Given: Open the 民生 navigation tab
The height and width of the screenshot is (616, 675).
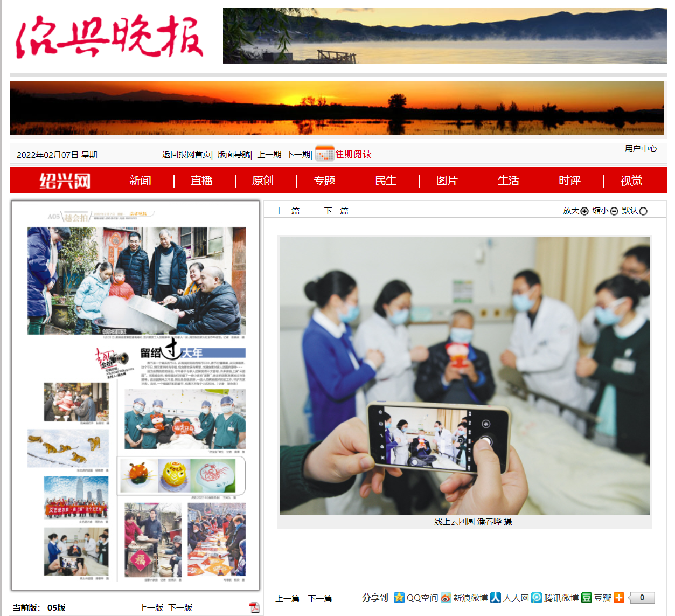Looking at the screenshot, I should pyautogui.click(x=386, y=181).
